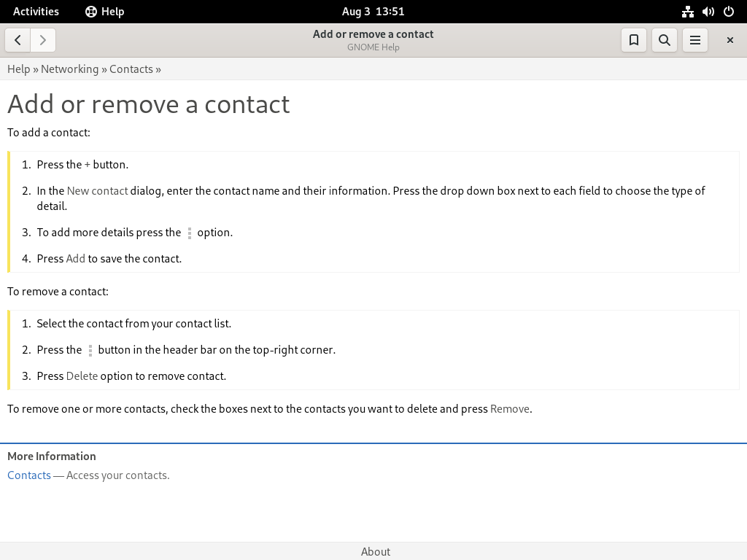Follow the Contacts breadcrumb link
Image resolution: width=747 pixels, height=560 pixels.
[x=131, y=69]
